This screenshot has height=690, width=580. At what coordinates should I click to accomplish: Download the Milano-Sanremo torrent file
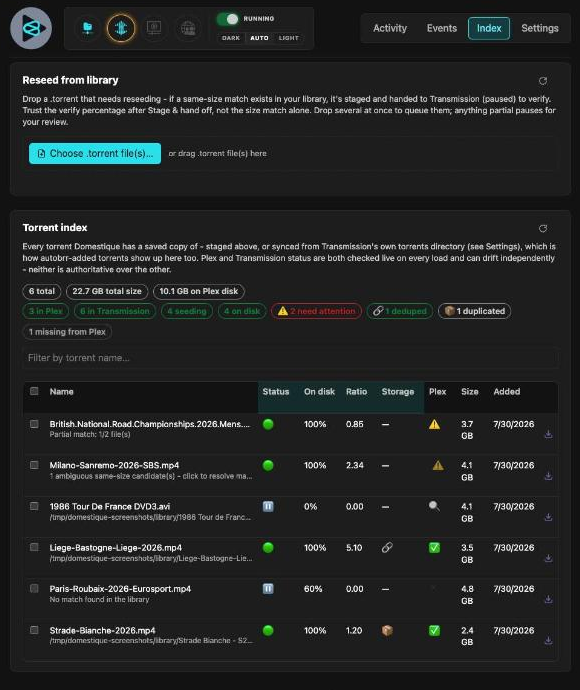coord(548,476)
